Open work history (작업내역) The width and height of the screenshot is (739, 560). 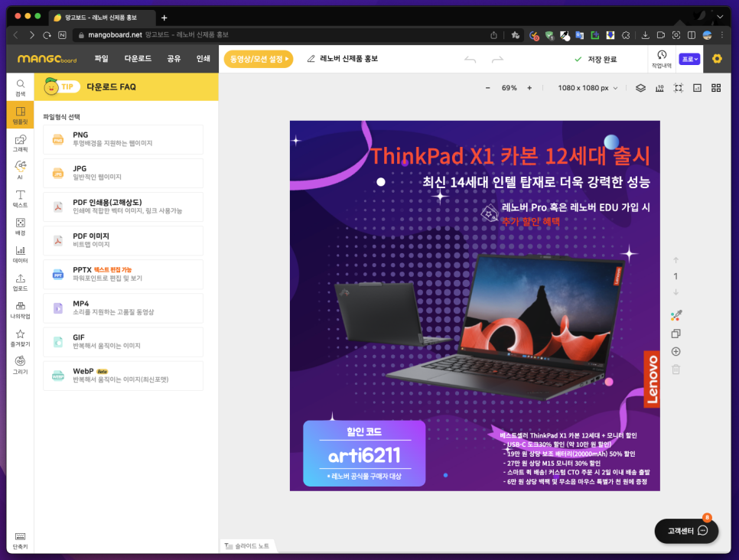pos(662,59)
